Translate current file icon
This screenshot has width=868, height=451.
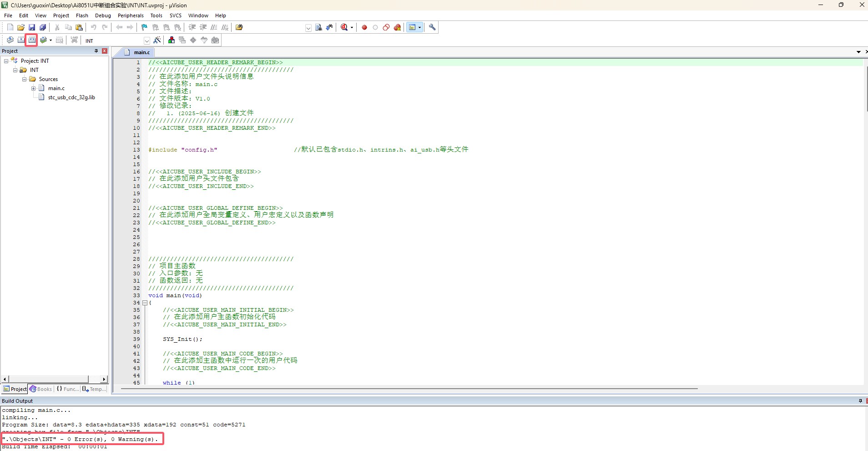pos(10,40)
